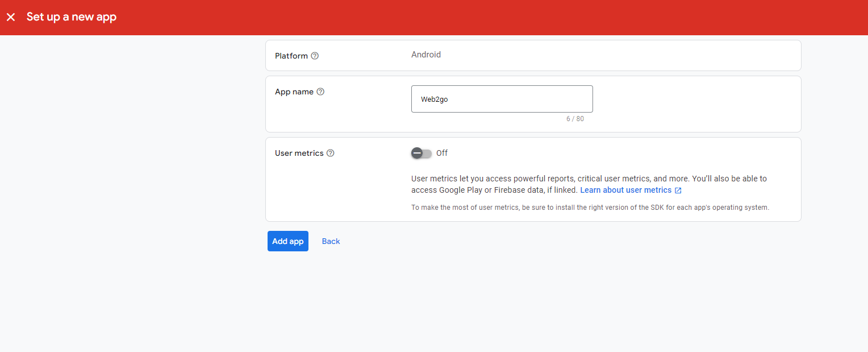Click the Set up a new app title
The image size is (868, 352).
pos(72,17)
